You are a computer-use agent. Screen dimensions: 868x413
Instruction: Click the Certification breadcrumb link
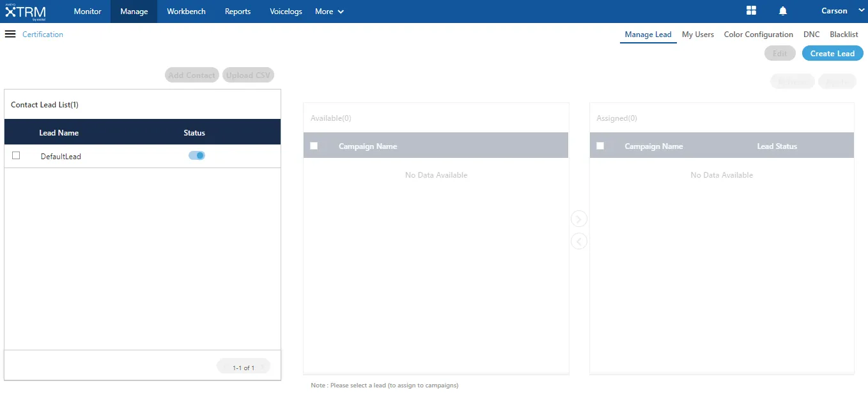(43, 35)
